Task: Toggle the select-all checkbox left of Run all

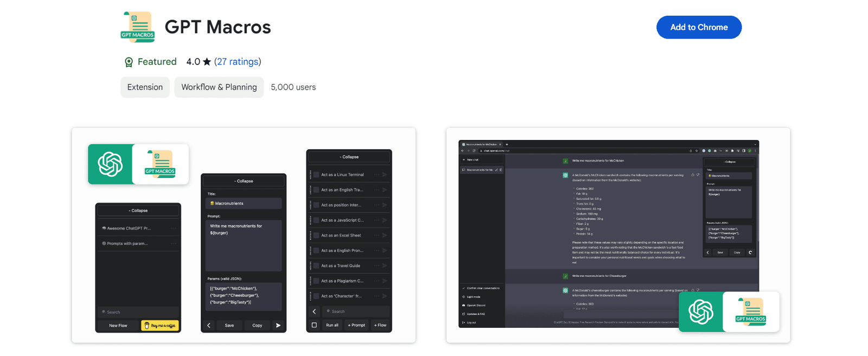Action: (314, 325)
